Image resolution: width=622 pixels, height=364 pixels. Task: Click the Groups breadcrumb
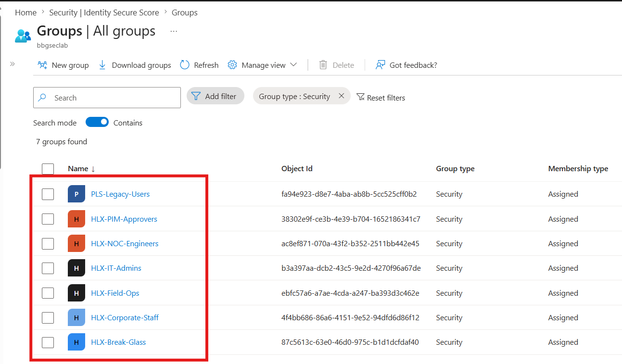click(x=185, y=13)
